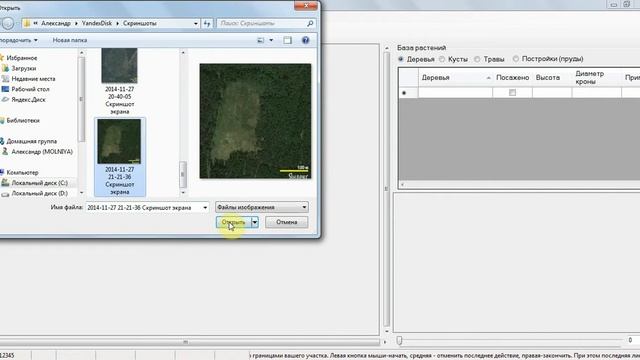
Task: Open the help icon in dialog
Action: click(x=305, y=40)
